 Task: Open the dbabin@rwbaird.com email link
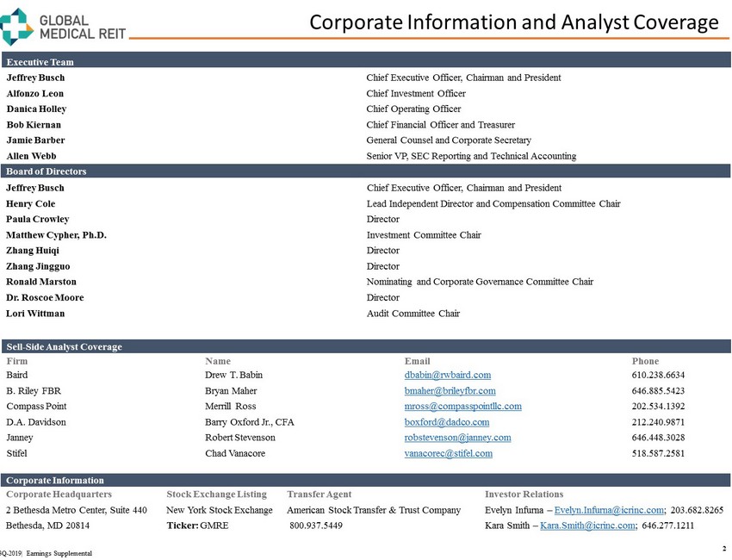[x=447, y=375]
